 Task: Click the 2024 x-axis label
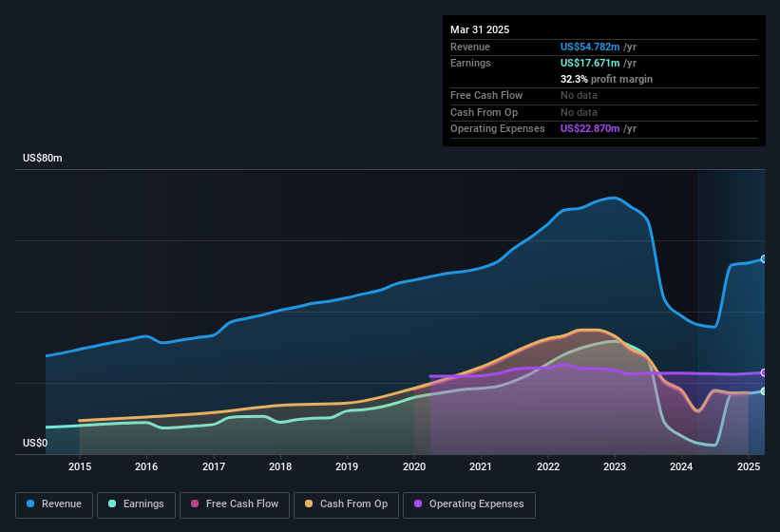pos(681,466)
